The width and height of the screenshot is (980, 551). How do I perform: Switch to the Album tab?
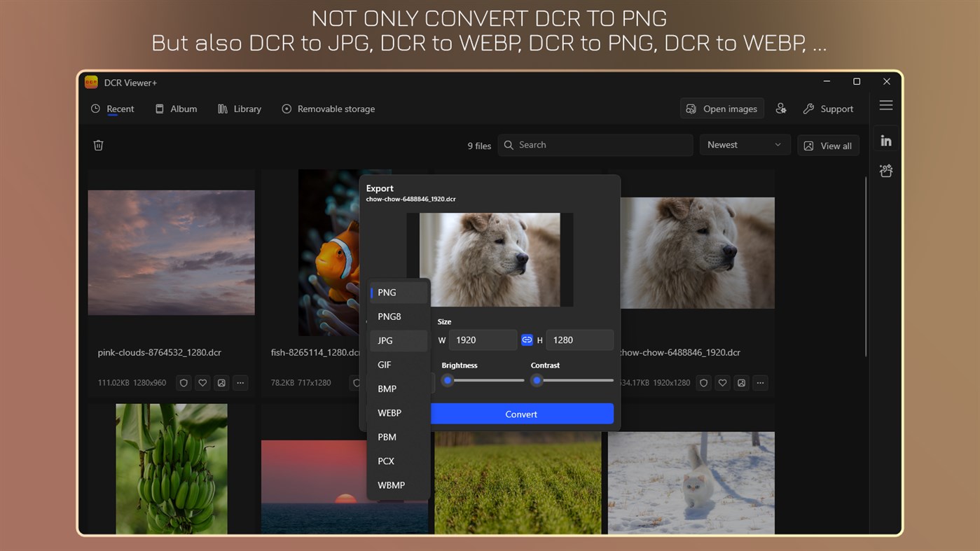click(176, 109)
